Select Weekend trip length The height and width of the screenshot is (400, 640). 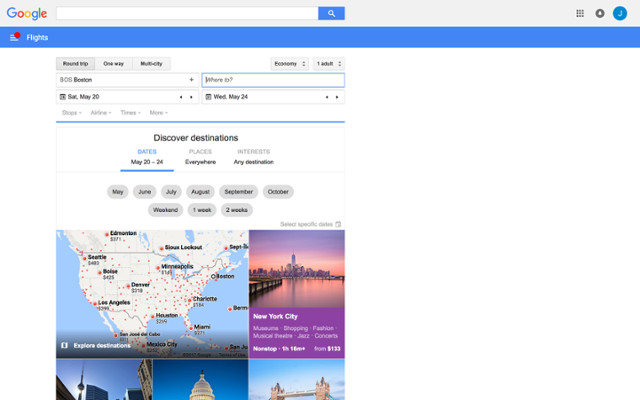[x=165, y=210]
